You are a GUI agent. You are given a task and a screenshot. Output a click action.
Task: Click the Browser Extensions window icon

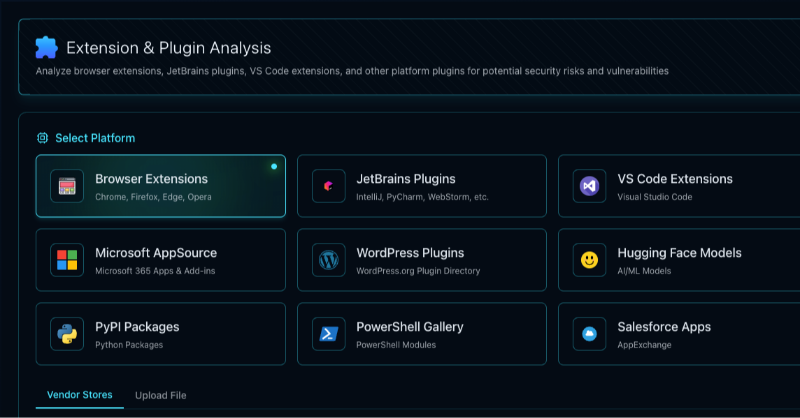67,186
